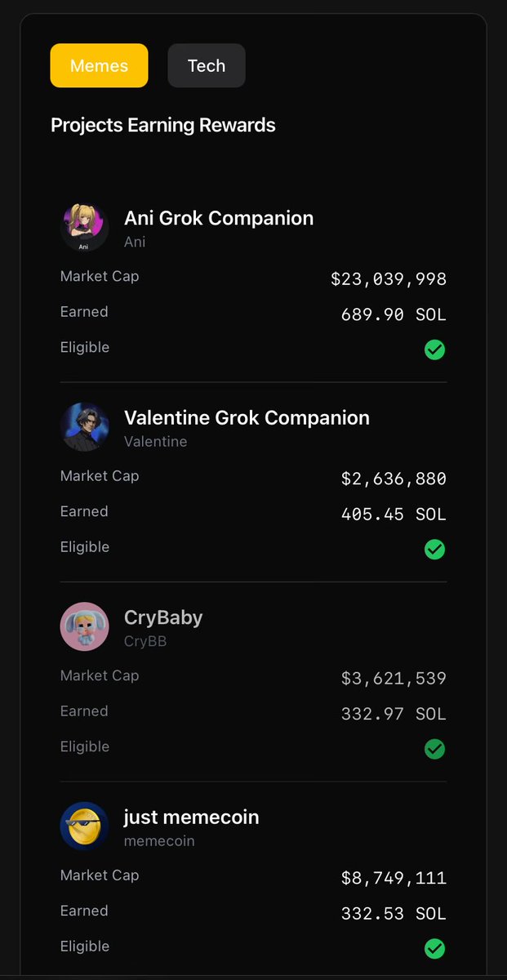Open the Valentine Grok Companion title
The height and width of the screenshot is (980, 507).
point(247,418)
